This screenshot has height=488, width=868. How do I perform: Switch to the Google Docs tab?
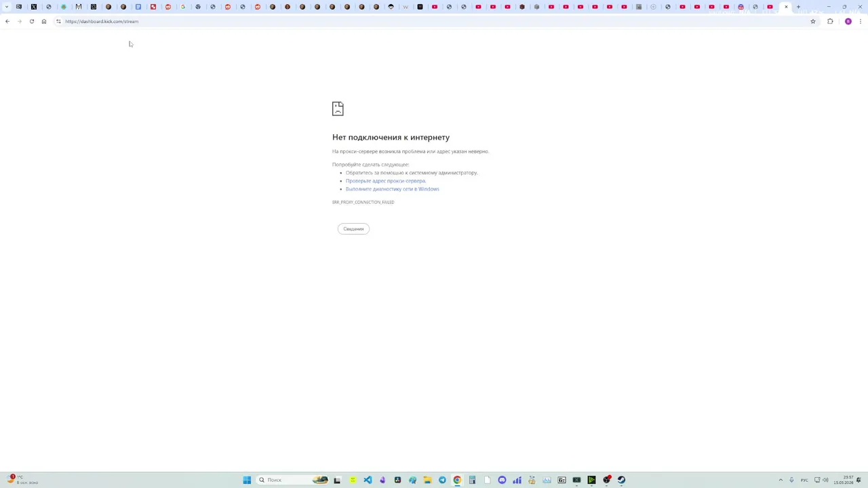(x=138, y=7)
